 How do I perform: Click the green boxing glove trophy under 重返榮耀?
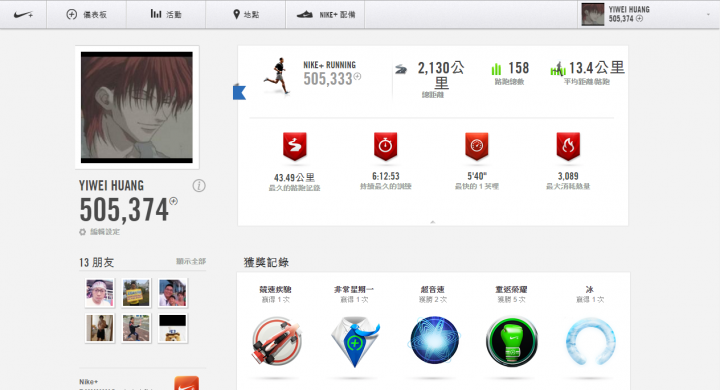pos(512,341)
